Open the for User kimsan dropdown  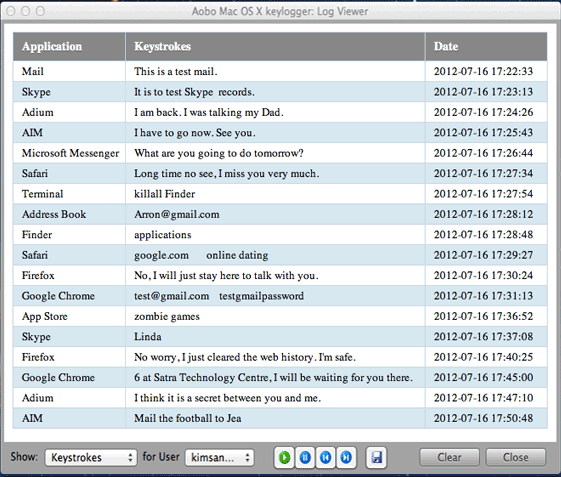(220, 457)
